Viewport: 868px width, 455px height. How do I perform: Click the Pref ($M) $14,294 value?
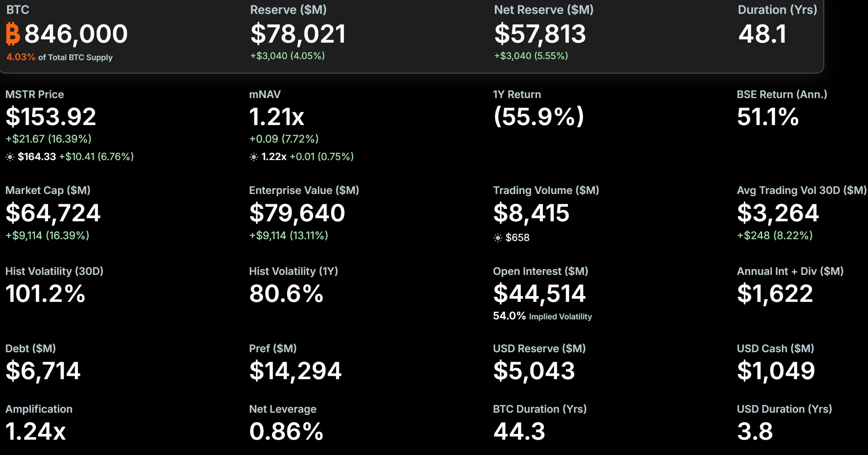[295, 371]
